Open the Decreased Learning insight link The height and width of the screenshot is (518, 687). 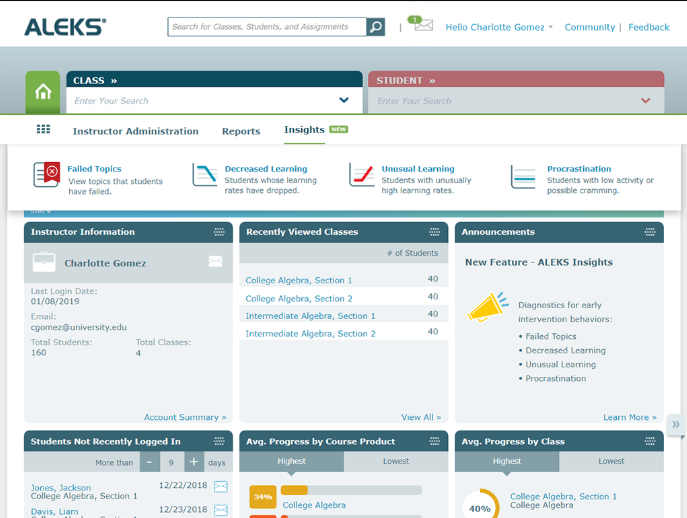point(266,169)
